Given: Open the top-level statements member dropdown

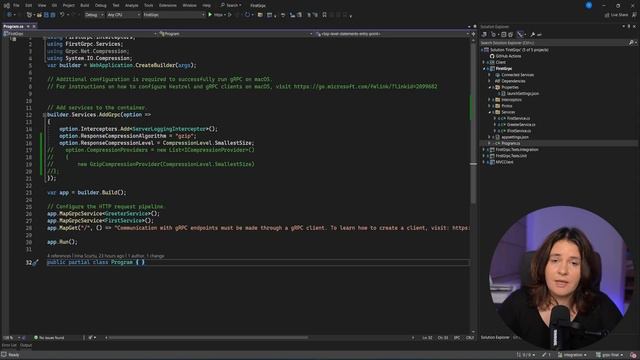Looking at the screenshot, I should 392,34.
